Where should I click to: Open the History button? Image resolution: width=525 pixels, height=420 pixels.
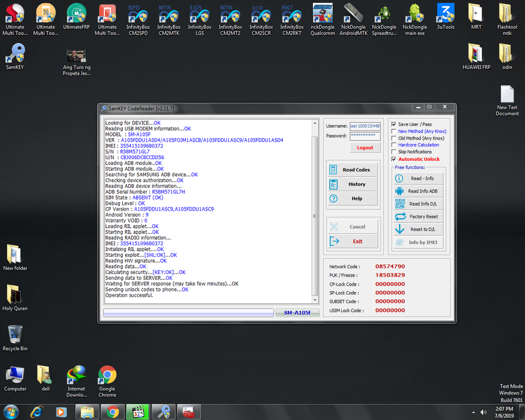(353, 184)
